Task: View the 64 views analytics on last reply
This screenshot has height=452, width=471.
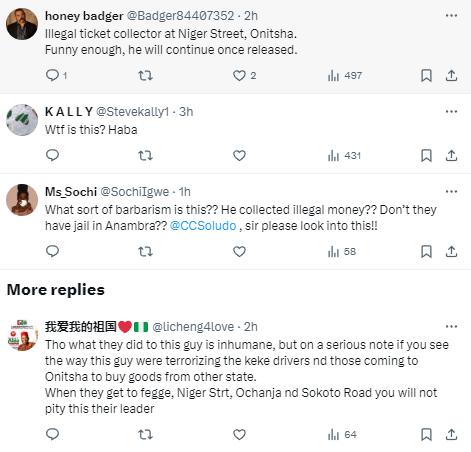Action: coord(342,435)
